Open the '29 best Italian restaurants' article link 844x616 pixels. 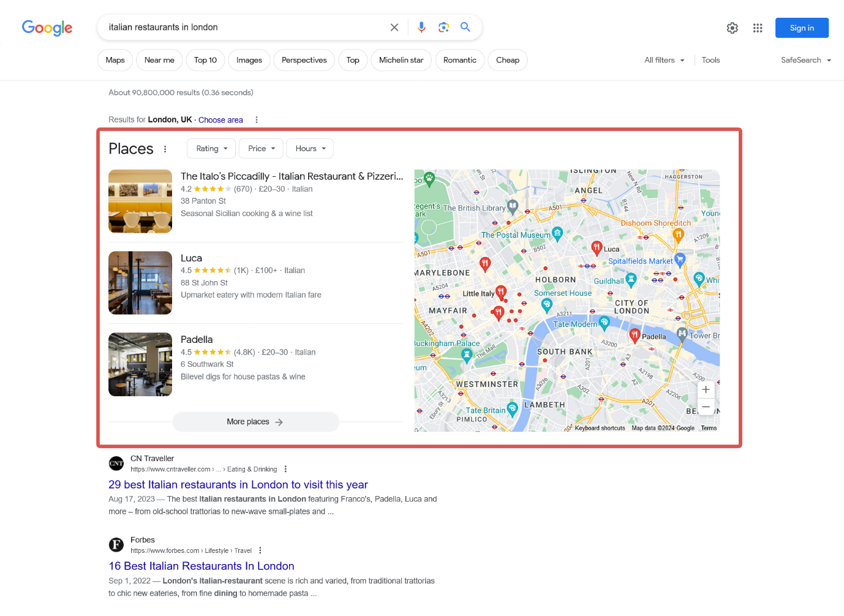click(x=238, y=484)
